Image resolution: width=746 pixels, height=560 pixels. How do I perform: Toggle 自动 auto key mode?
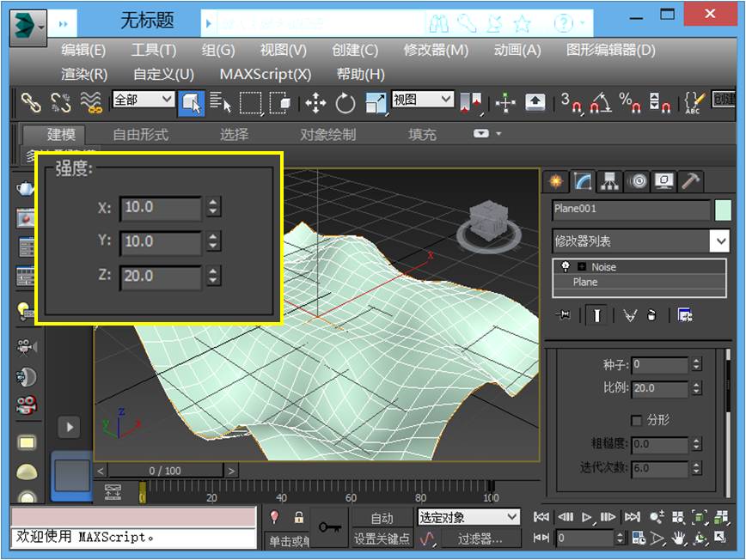click(382, 518)
